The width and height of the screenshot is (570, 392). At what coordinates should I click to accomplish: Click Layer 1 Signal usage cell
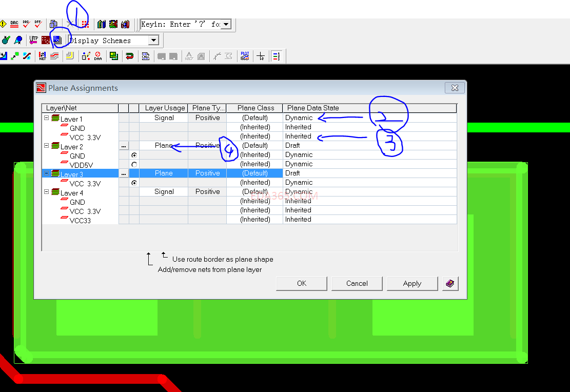(x=164, y=118)
